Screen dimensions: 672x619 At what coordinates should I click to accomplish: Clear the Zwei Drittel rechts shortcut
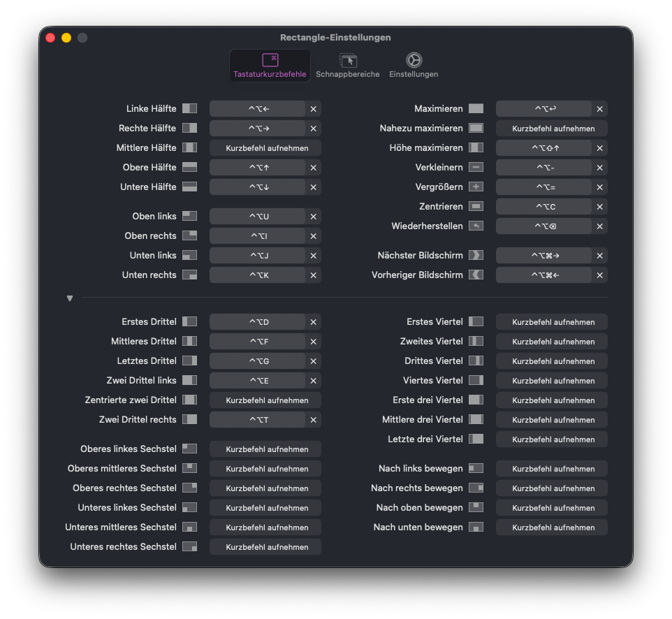point(314,420)
